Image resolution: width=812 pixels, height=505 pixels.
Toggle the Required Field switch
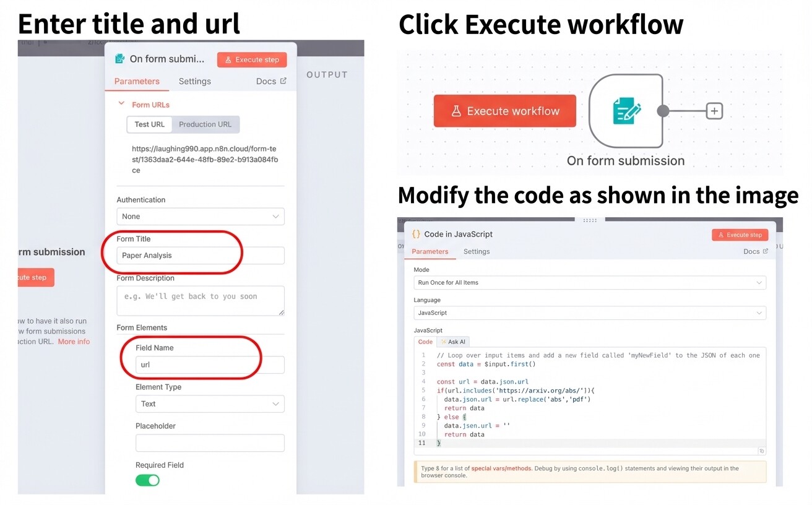tap(148, 480)
